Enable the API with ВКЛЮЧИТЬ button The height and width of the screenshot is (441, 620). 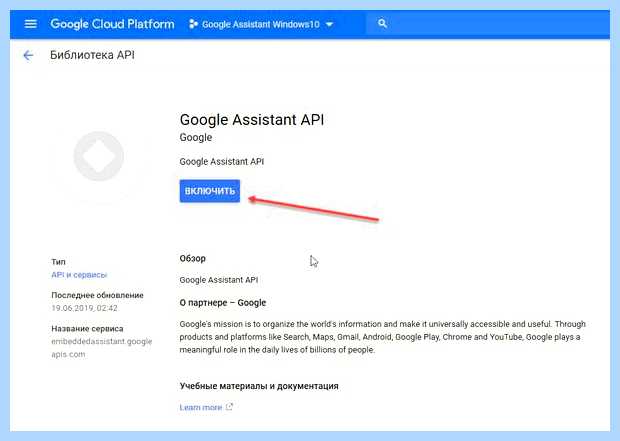(x=210, y=191)
